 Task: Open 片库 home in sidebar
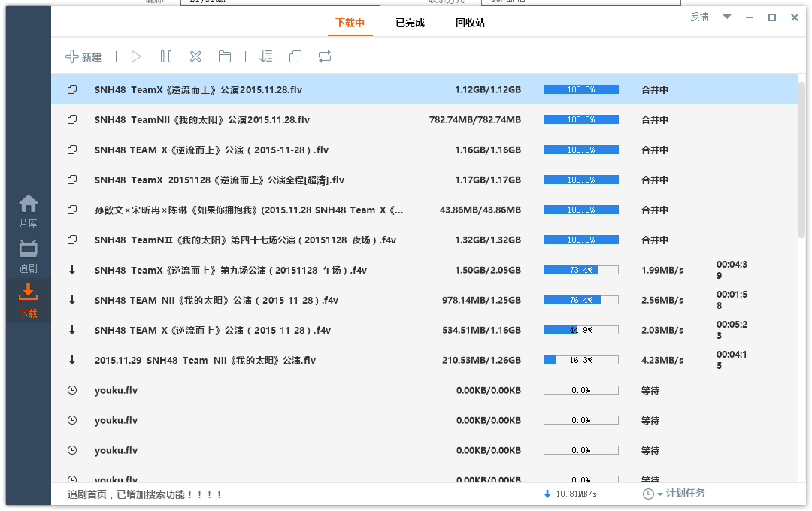(x=29, y=211)
